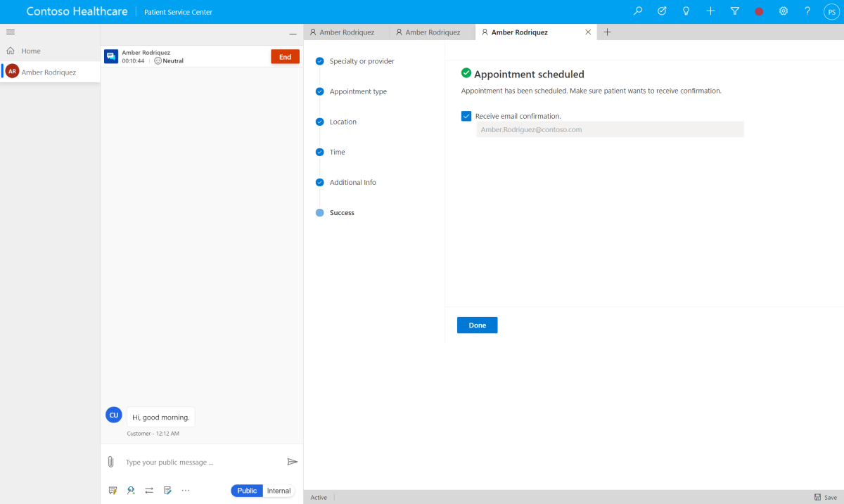Jump to the Location step
This screenshot has width=844, height=504.
tap(343, 122)
